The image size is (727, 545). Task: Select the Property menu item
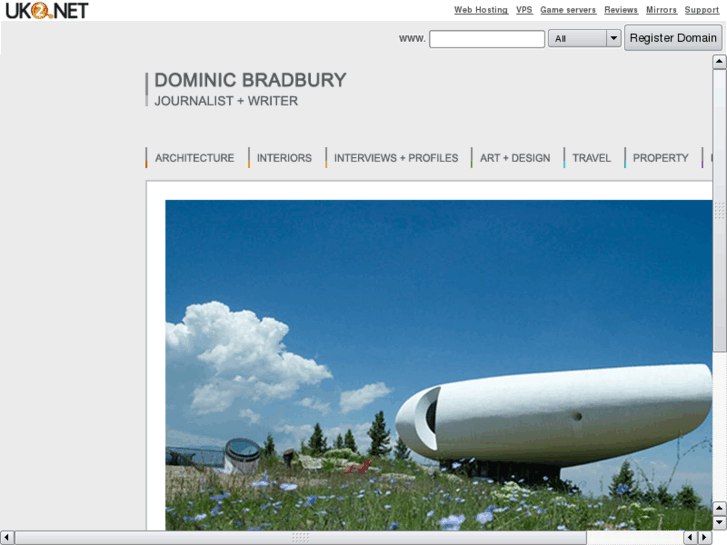click(x=661, y=158)
